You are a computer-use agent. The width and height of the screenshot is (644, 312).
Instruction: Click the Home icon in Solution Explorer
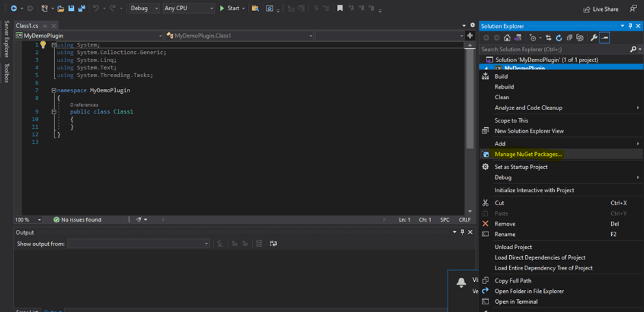[506, 38]
